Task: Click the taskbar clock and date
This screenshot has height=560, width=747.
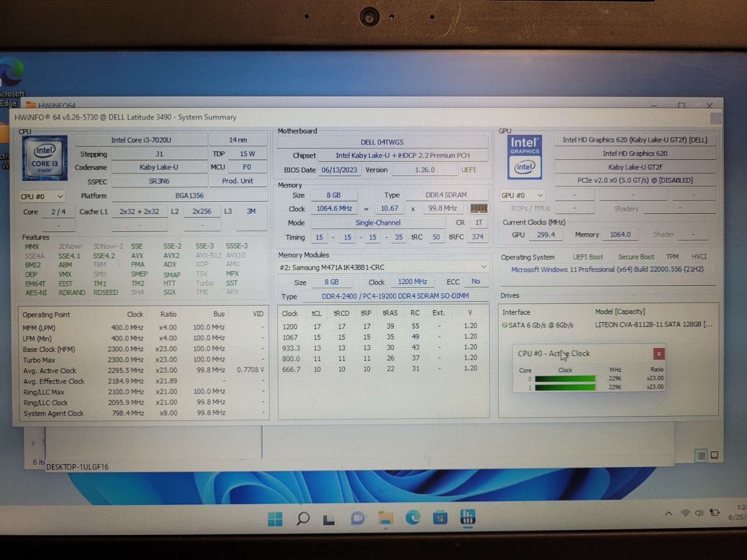Action: (x=737, y=512)
